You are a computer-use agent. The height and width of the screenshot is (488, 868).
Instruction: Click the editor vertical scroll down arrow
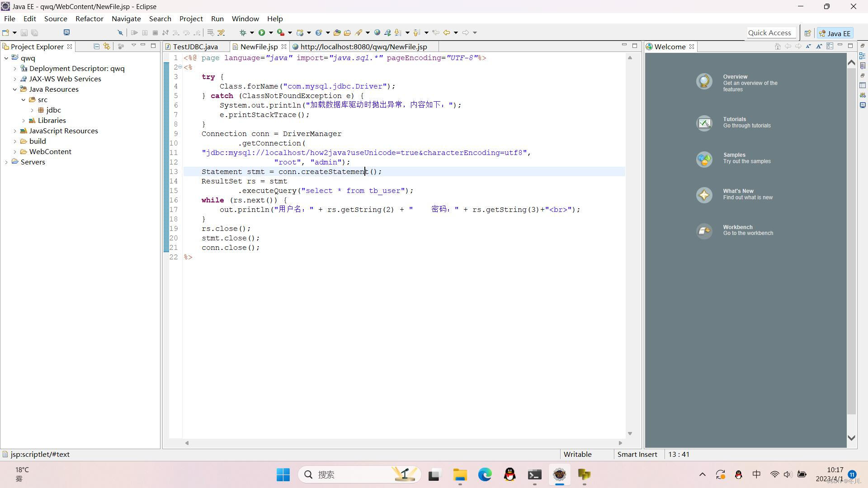point(630,433)
